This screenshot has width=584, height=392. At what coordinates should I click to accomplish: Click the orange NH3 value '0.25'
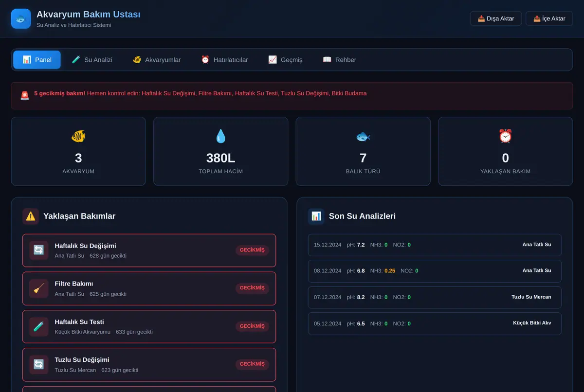coord(390,271)
